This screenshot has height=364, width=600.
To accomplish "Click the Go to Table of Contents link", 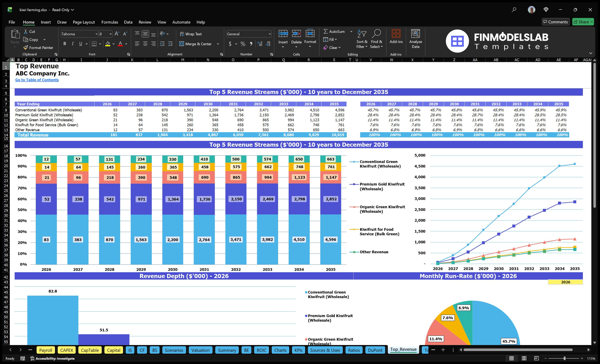I will (37, 80).
